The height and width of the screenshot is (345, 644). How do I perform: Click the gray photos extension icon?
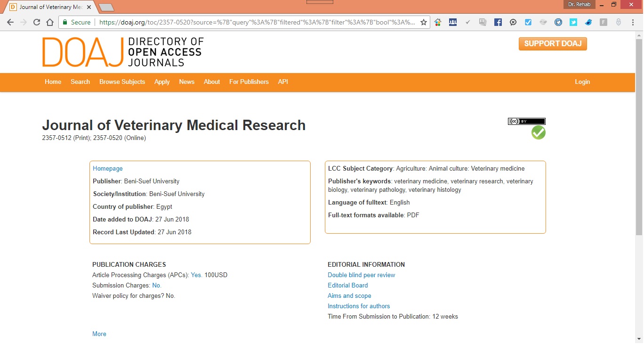[x=483, y=22]
